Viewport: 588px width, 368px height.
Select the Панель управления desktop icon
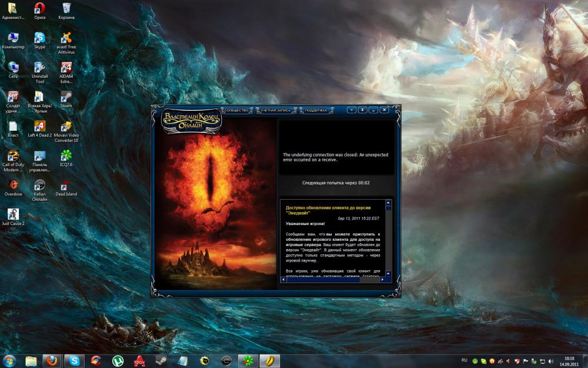click(x=40, y=161)
